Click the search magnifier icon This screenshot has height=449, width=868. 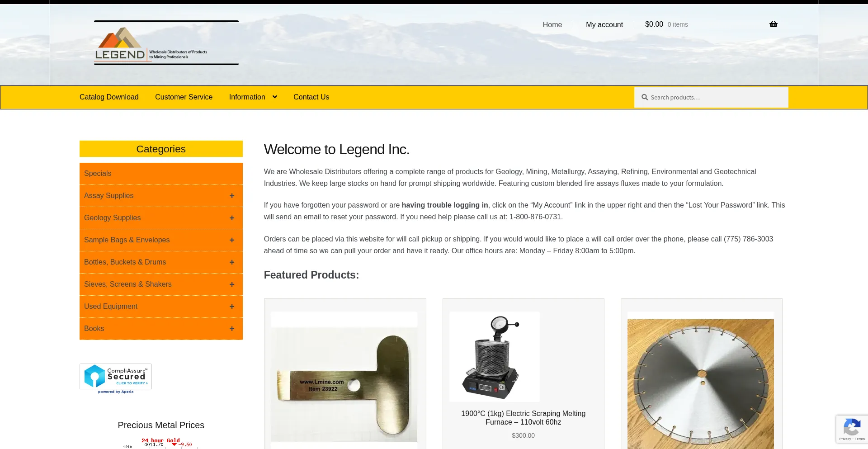pos(645,97)
